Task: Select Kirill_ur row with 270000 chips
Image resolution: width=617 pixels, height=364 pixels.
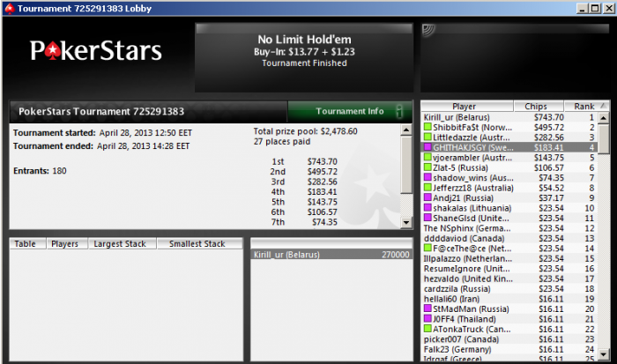Action: tap(331, 255)
